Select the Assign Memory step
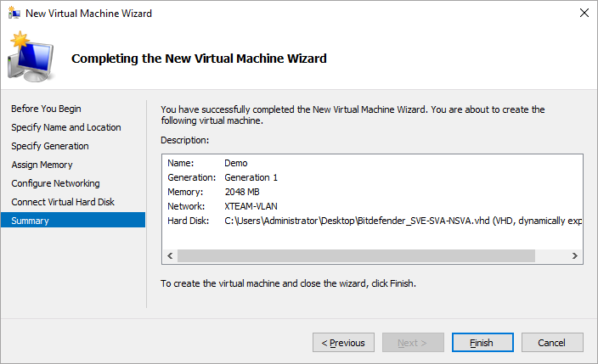Screen dimensions: 598x364 tap(42, 165)
